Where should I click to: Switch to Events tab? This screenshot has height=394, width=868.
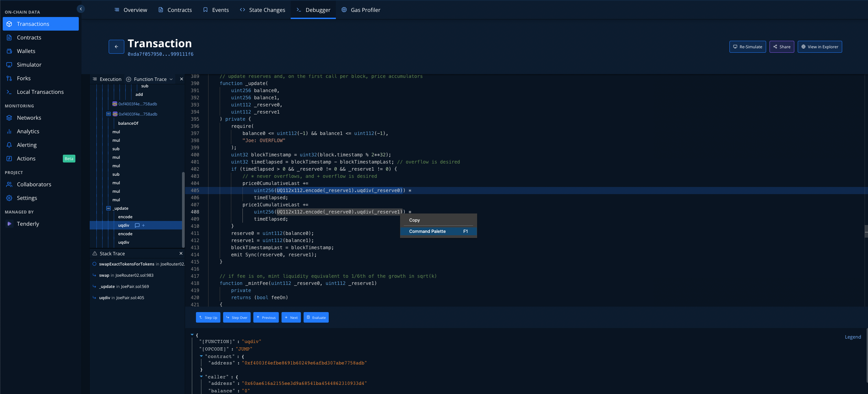coord(216,10)
